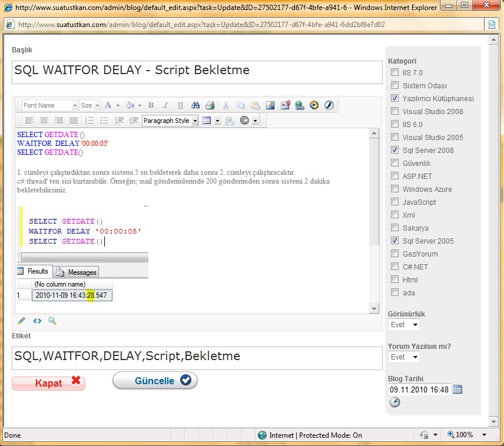504x446 pixels.
Task: Click the Indent icon
Action: pos(134,121)
